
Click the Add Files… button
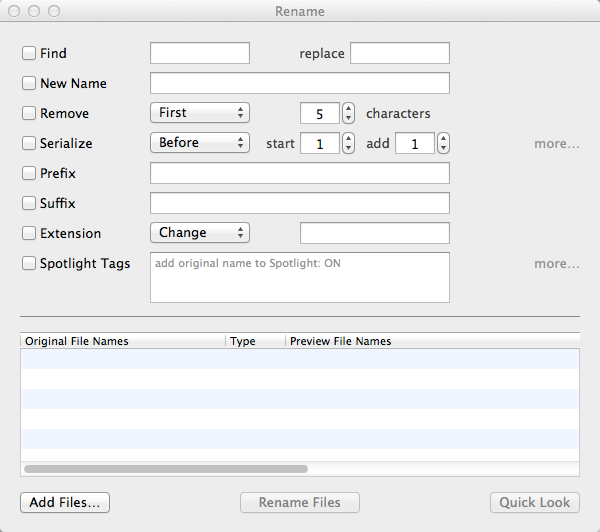coord(64,502)
